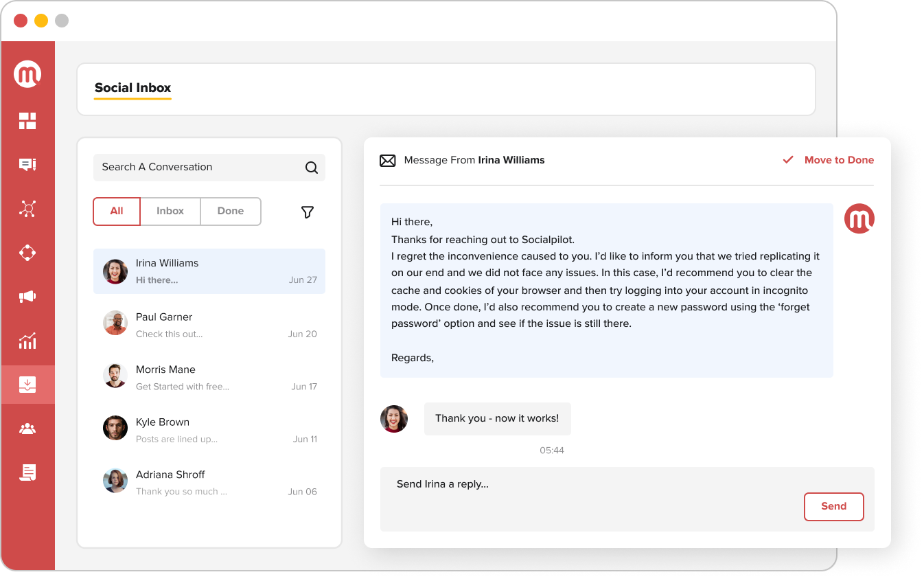Click the 05:44 timestamp
This screenshot has width=924, height=581.
coord(552,451)
